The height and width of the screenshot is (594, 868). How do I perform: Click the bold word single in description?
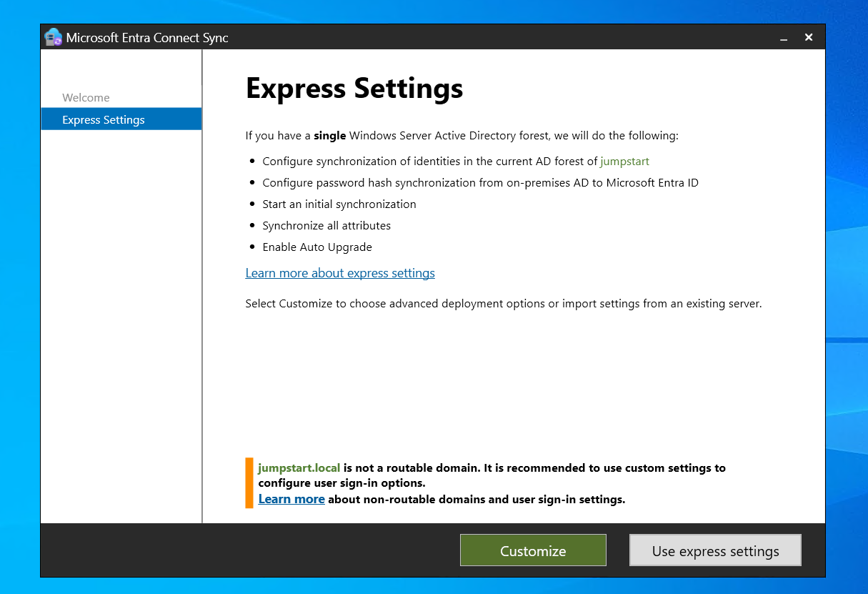(x=329, y=136)
